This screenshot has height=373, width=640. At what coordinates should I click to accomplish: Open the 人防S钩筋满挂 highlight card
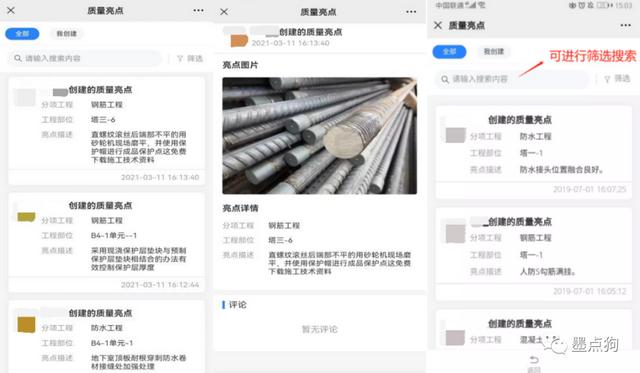pos(533,254)
